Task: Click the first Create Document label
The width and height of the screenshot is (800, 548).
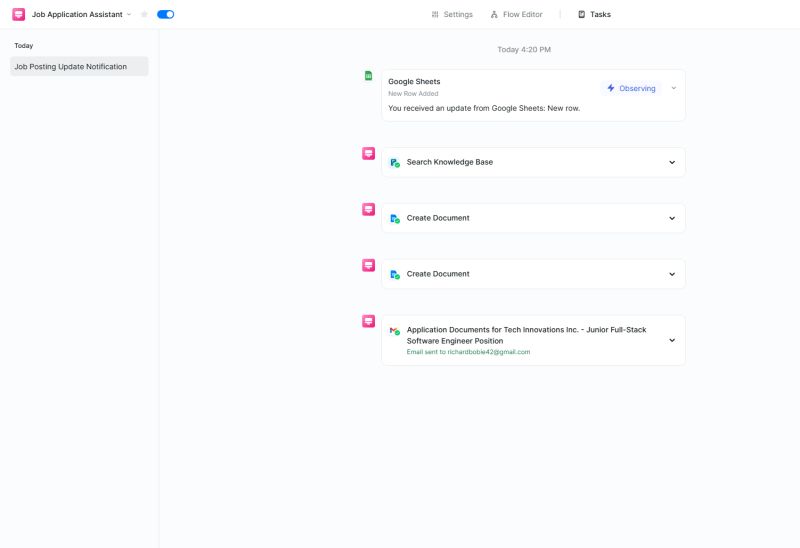Action: pos(438,218)
